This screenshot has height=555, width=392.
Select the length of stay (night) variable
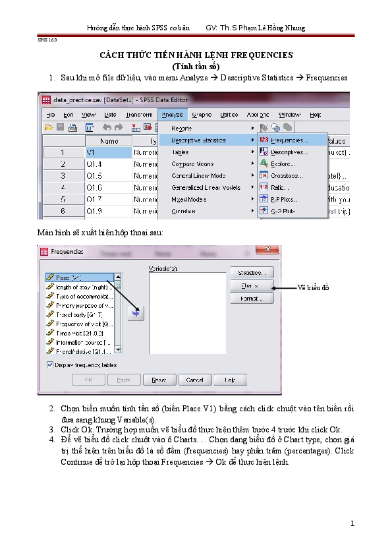click(x=80, y=287)
